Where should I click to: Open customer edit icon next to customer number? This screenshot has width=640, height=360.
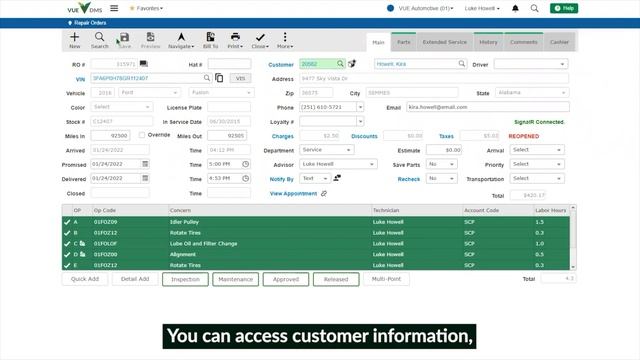(352, 64)
